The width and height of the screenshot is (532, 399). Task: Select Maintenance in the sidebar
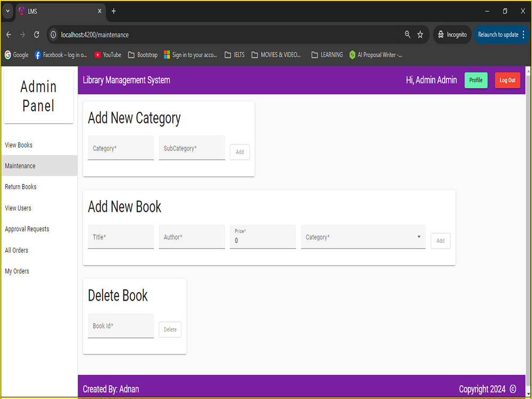[x=39, y=165]
